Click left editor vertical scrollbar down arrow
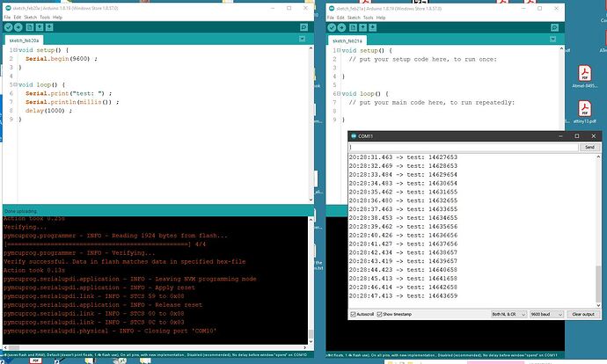 311,200
